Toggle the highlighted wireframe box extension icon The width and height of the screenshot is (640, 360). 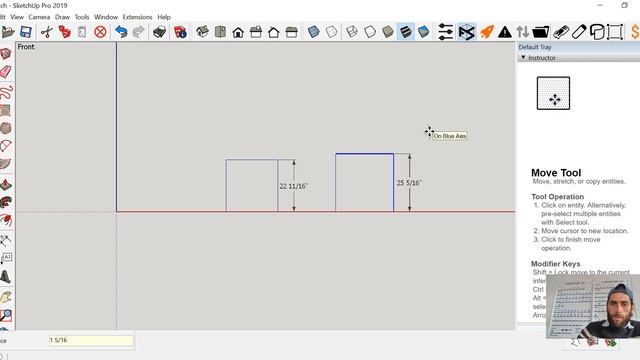tap(467, 32)
